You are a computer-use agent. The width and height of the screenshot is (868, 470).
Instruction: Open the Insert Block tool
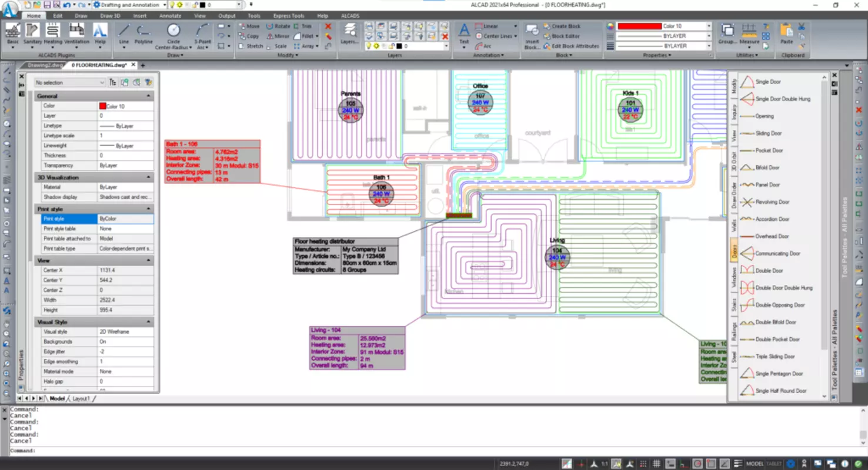[532, 36]
